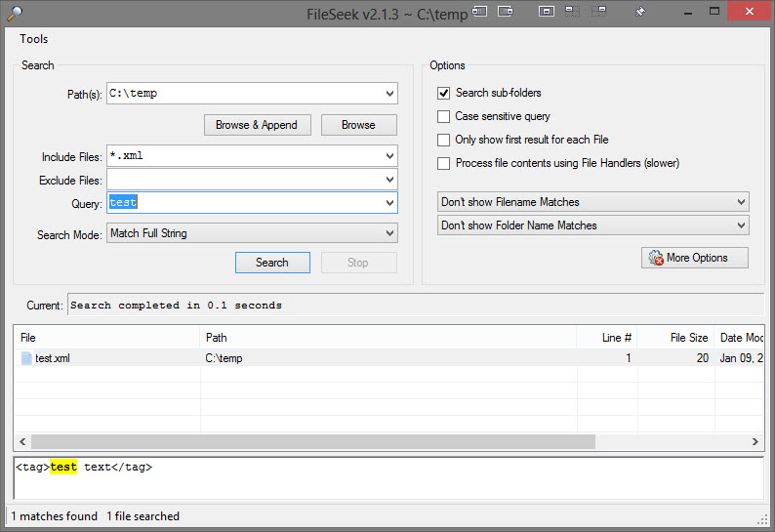Enable Case sensitive query option
Image resolution: width=775 pixels, height=532 pixels.
tap(444, 116)
